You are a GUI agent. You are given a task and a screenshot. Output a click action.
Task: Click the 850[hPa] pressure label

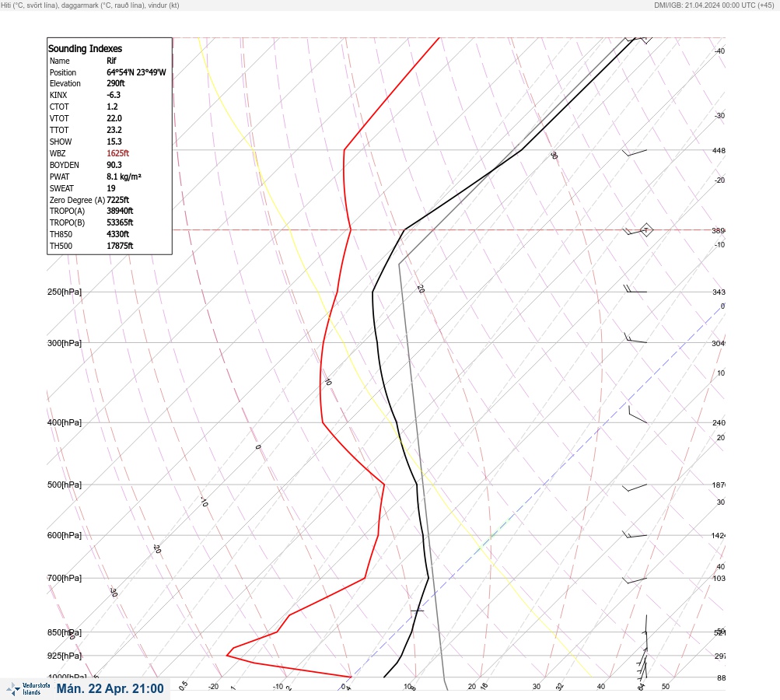65,632
